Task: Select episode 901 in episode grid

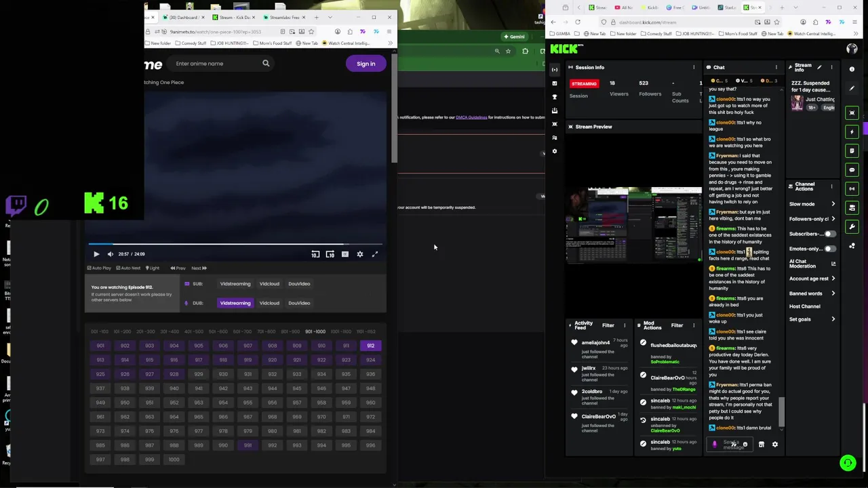Action: tap(100, 346)
